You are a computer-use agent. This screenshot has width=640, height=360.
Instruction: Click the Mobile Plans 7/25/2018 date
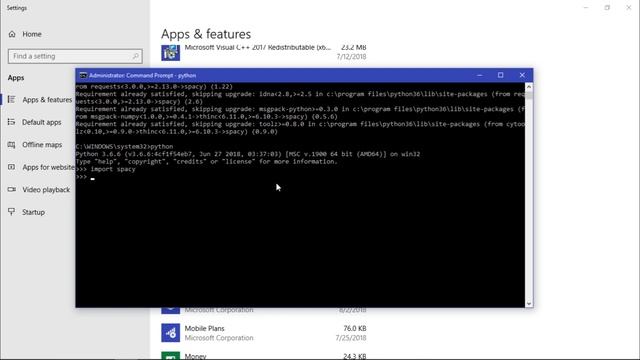click(x=351, y=338)
